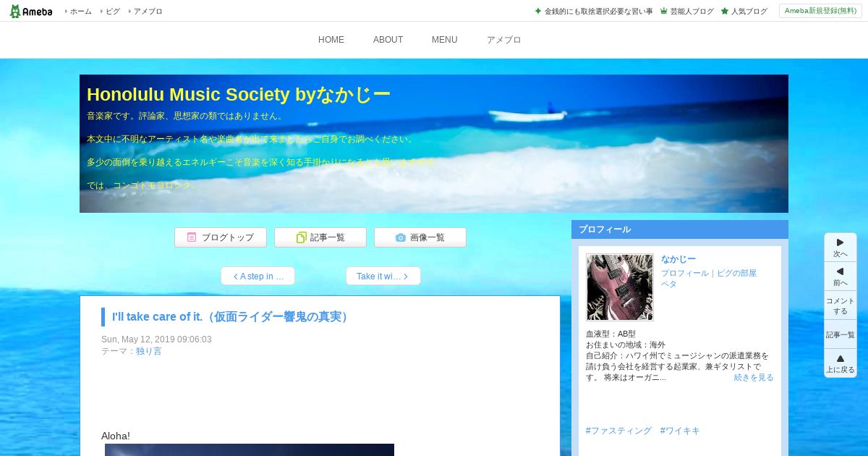Open the ホーム link in top bar
The width and height of the screenshot is (868, 456).
tap(80, 12)
